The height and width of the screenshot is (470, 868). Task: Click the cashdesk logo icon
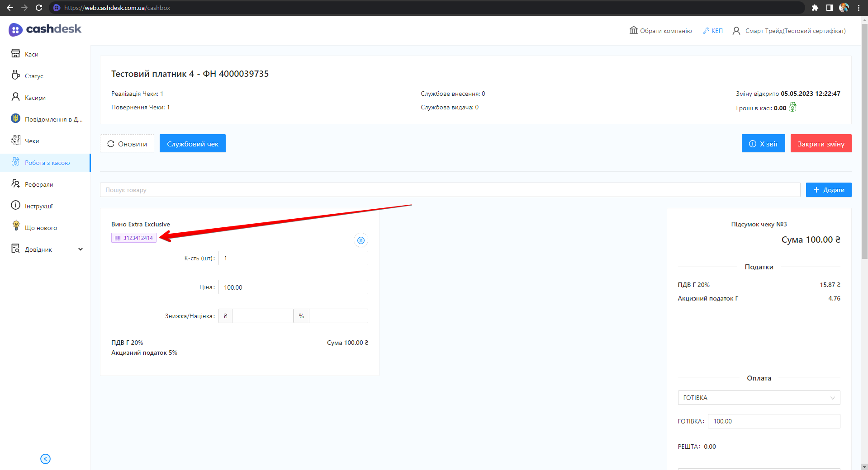pos(15,30)
